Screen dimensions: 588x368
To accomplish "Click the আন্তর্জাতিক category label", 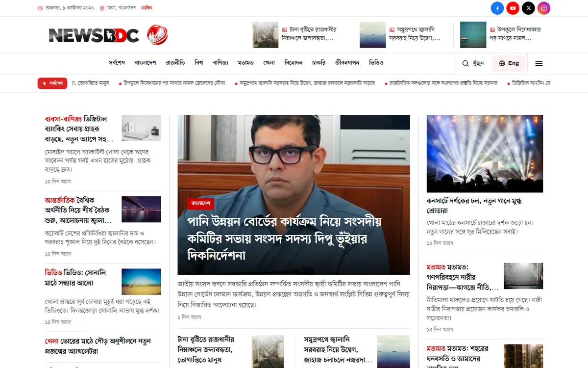I will 60,200.
